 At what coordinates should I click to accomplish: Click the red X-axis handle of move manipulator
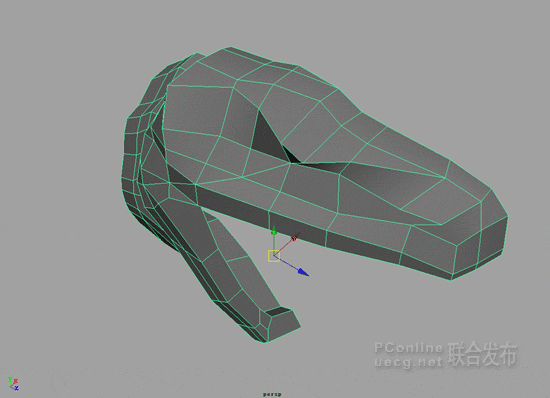coord(294,238)
